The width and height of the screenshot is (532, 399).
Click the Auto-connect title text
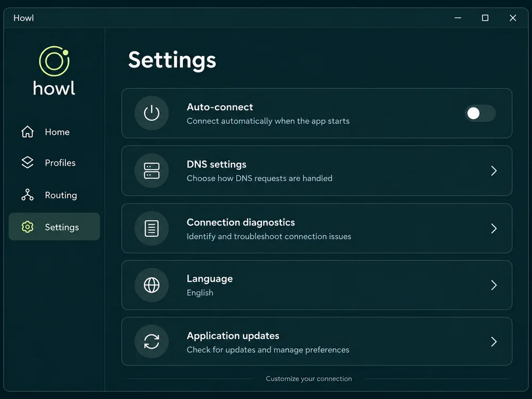(220, 107)
